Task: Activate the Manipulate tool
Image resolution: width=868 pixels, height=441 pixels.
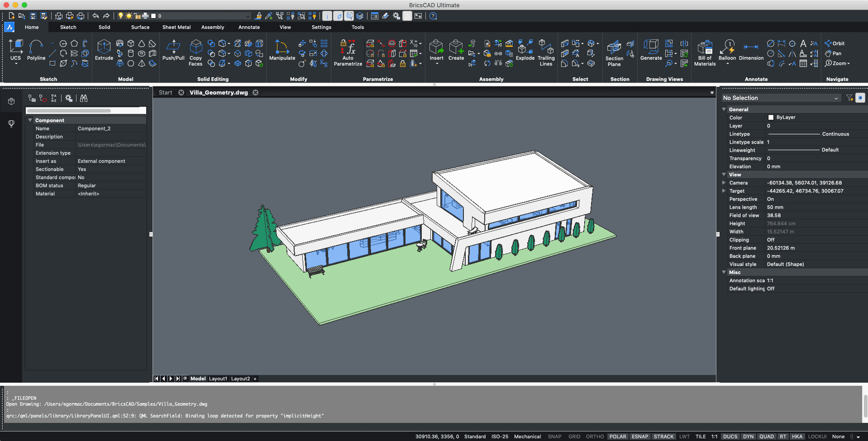Action: click(282, 50)
